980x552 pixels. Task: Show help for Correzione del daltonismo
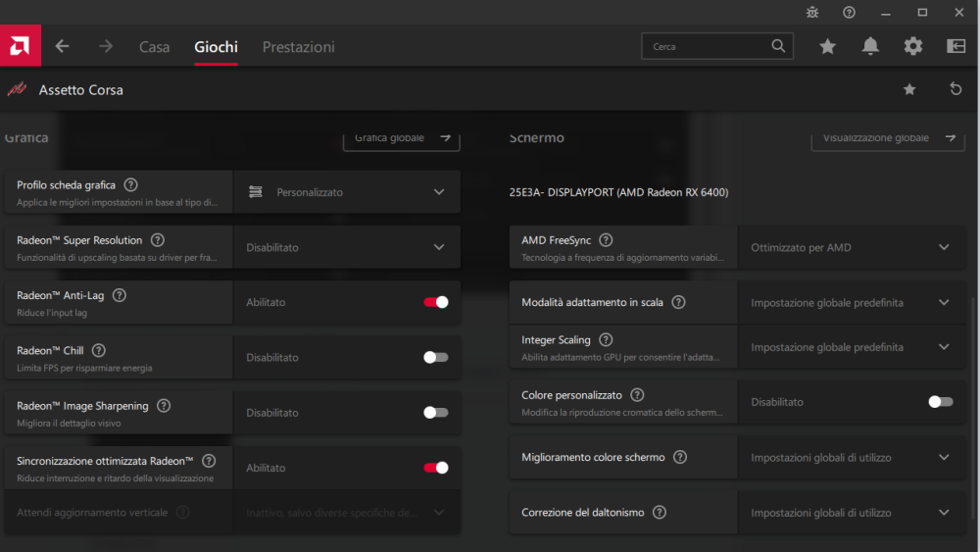(659, 513)
